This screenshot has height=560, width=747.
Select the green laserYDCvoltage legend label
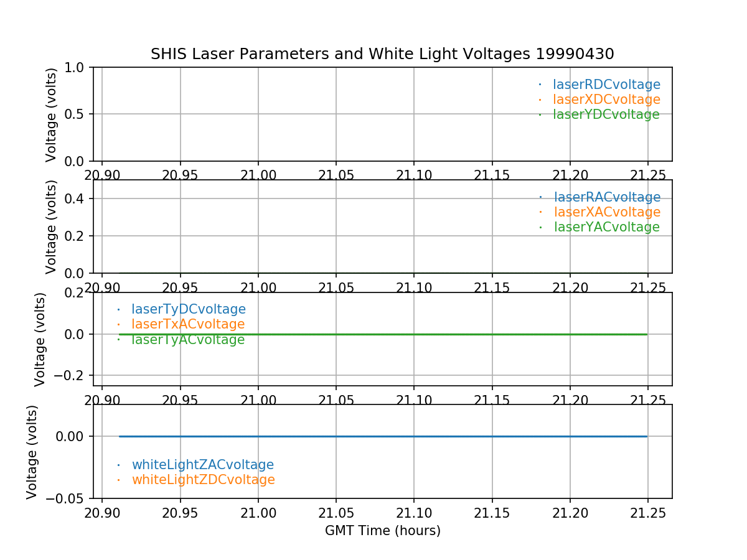[x=606, y=114]
